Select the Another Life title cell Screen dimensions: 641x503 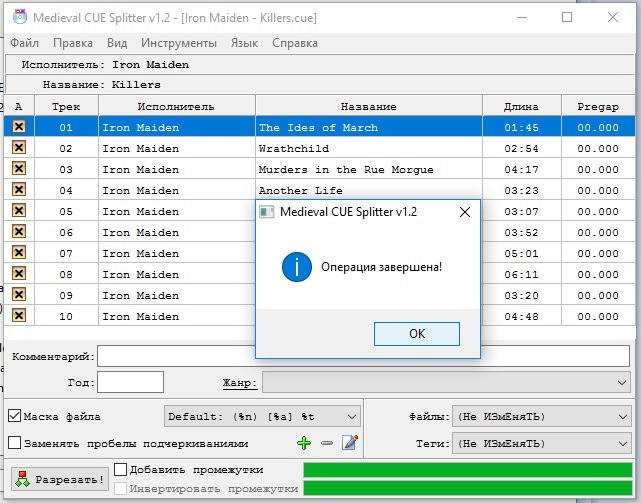(x=369, y=190)
